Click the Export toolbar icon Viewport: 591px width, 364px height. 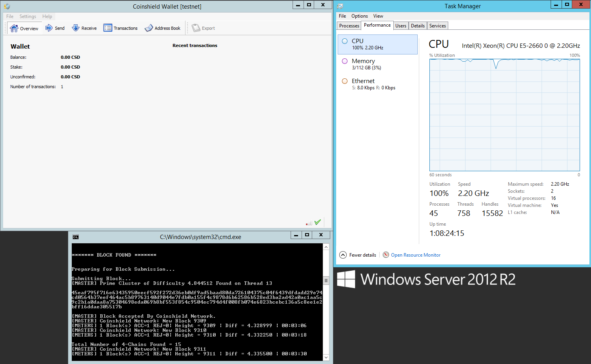click(196, 28)
